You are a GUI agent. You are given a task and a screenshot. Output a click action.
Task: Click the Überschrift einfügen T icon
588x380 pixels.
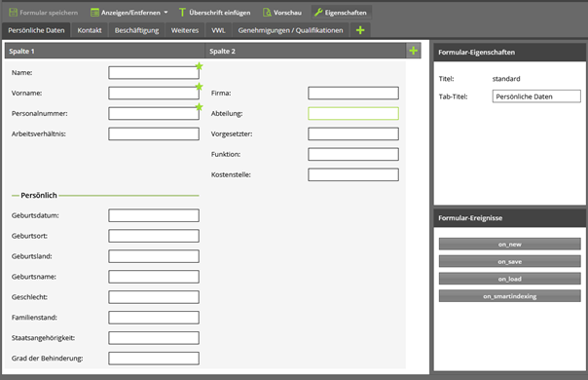182,13
